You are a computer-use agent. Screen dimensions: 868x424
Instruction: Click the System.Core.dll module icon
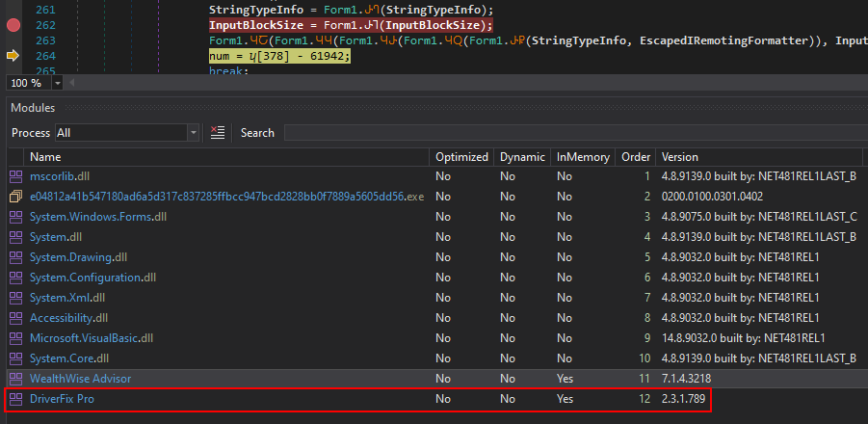coord(15,358)
